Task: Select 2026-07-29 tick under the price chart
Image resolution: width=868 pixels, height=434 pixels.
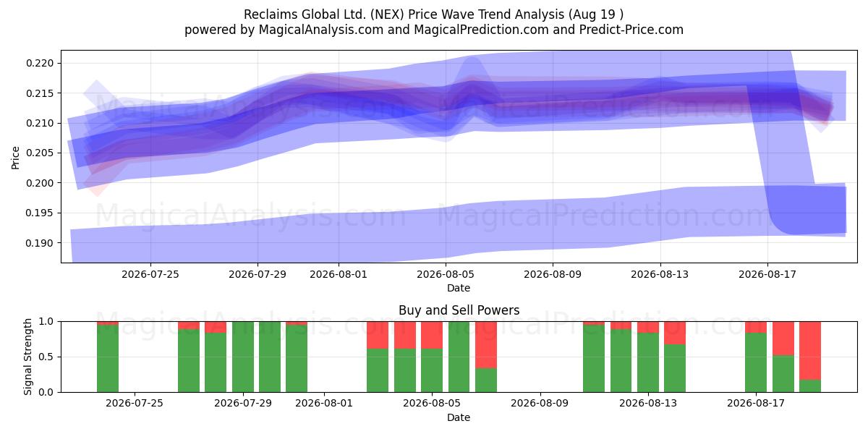Action: click(258, 274)
